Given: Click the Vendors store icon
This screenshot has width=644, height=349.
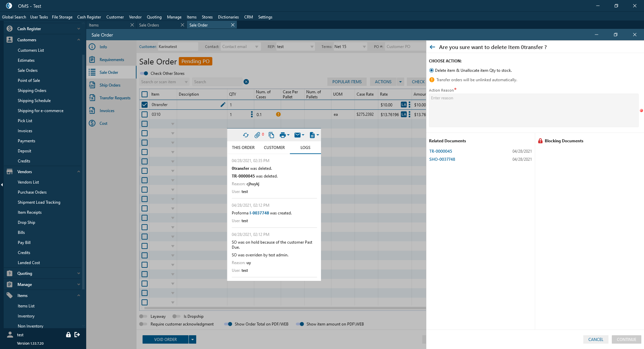Looking at the screenshot, I should (x=10, y=172).
